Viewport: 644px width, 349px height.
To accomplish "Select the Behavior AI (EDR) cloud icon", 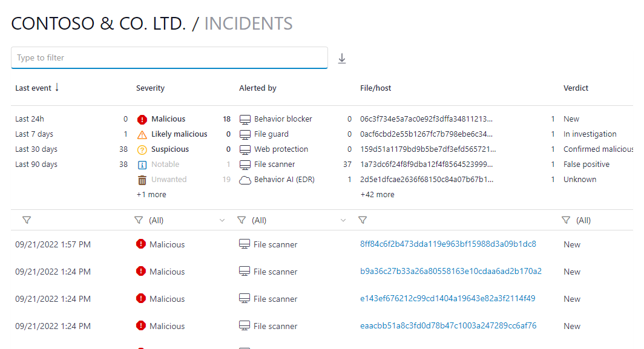I will coord(246,179).
